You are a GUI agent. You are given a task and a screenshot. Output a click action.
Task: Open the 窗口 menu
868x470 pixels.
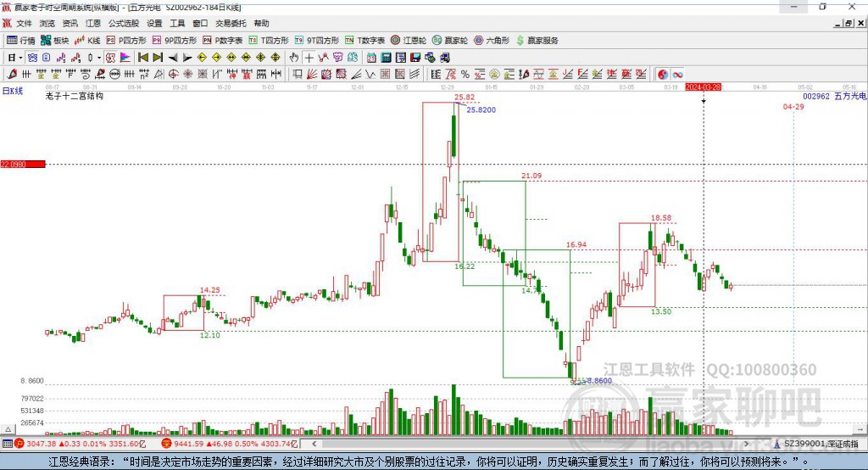(x=200, y=23)
